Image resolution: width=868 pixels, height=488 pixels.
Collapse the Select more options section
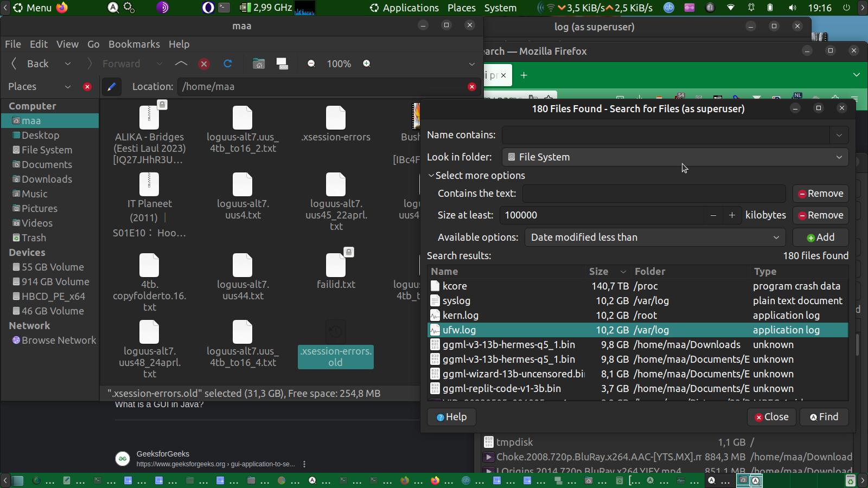(x=431, y=176)
